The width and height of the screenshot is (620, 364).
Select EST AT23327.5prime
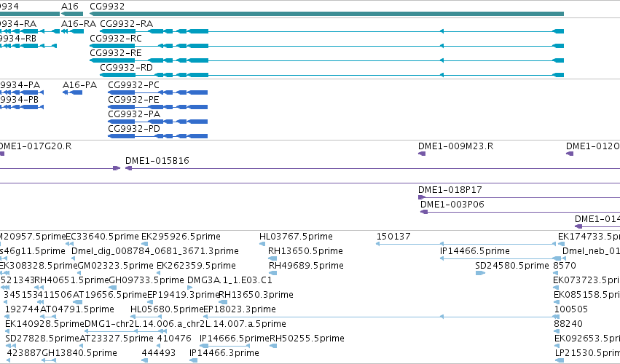tap(82, 346)
